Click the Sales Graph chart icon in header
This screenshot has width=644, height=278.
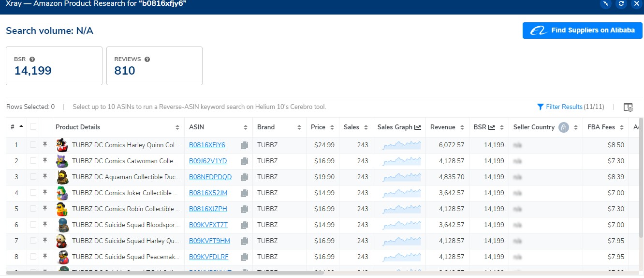coord(418,127)
